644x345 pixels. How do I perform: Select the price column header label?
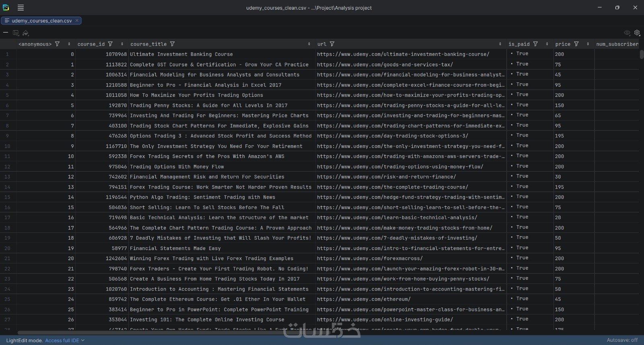pos(563,44)
